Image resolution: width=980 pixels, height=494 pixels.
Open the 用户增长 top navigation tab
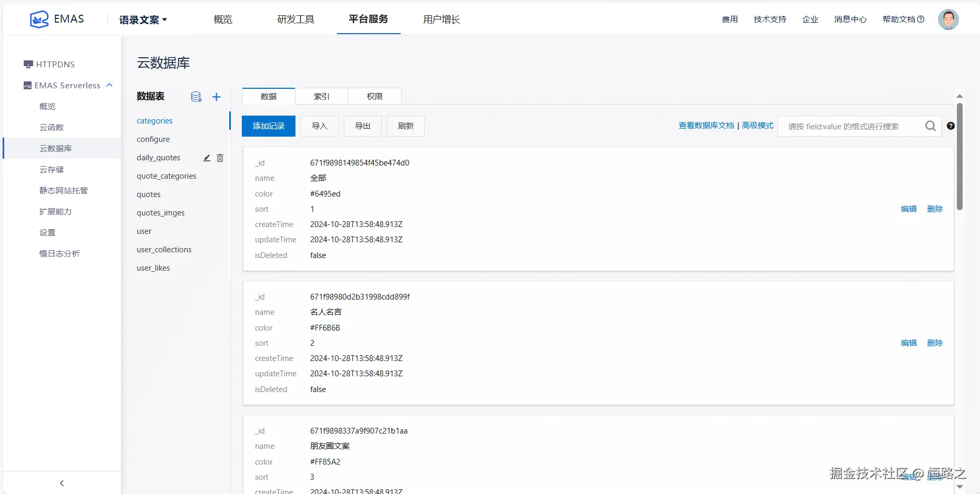coord(442,19)
